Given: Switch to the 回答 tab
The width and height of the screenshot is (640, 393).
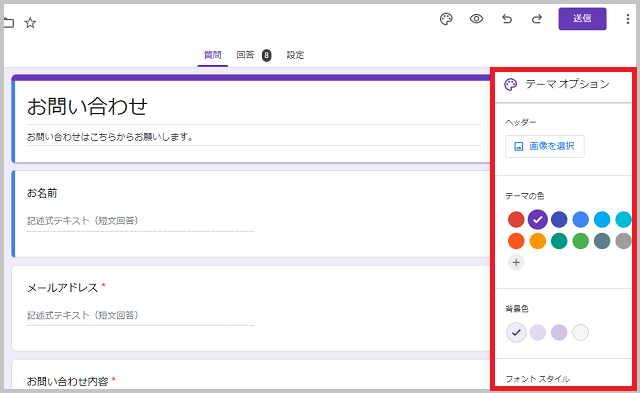Looking at the screenshot, I should 245,55.
